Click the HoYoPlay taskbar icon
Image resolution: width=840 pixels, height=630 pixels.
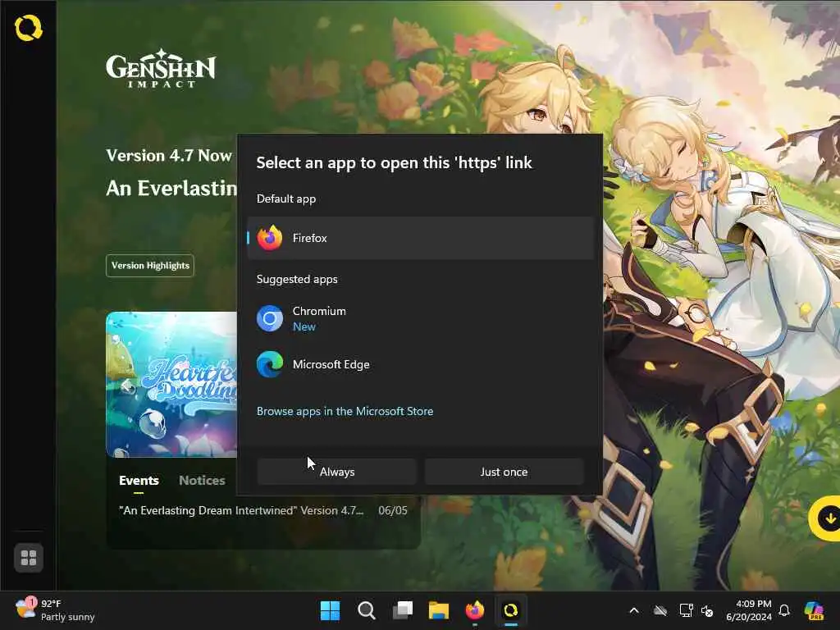point(511,610)
